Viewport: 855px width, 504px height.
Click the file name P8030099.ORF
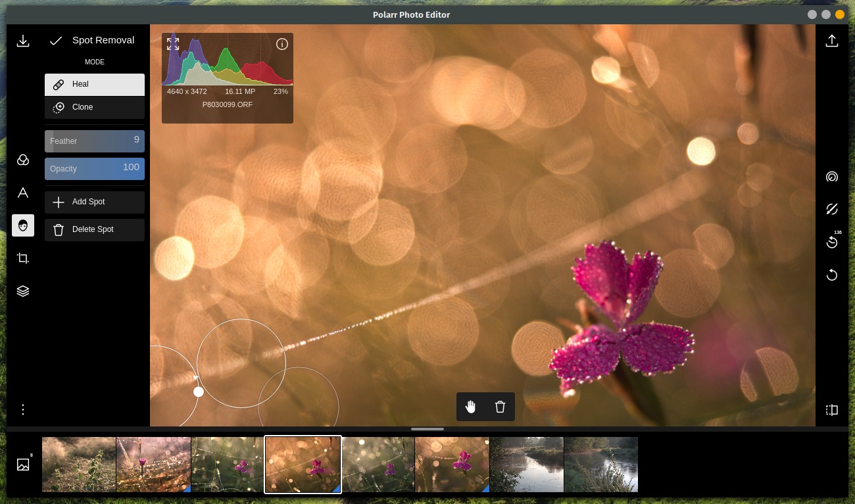coord(228,104)
